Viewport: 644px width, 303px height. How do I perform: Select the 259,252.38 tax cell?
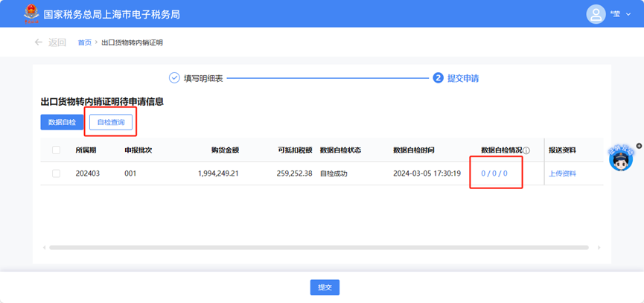[295, 173]
